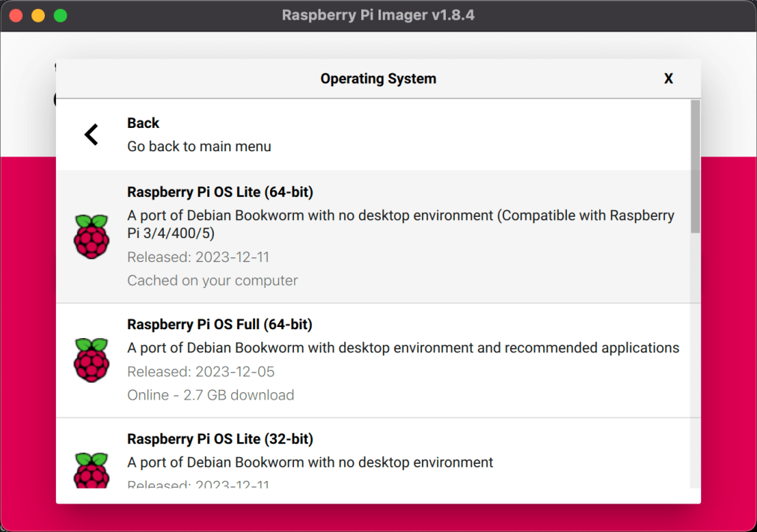
Task: Close the Operating System dialog with X
Action: pos(668,79)
